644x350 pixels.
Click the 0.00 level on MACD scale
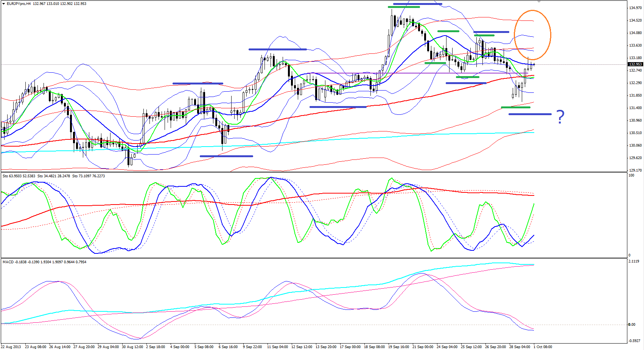tap(632, 325)
